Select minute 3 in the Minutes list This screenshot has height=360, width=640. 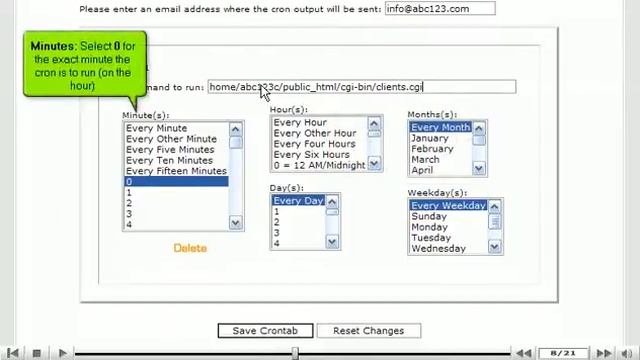point(176,213)
